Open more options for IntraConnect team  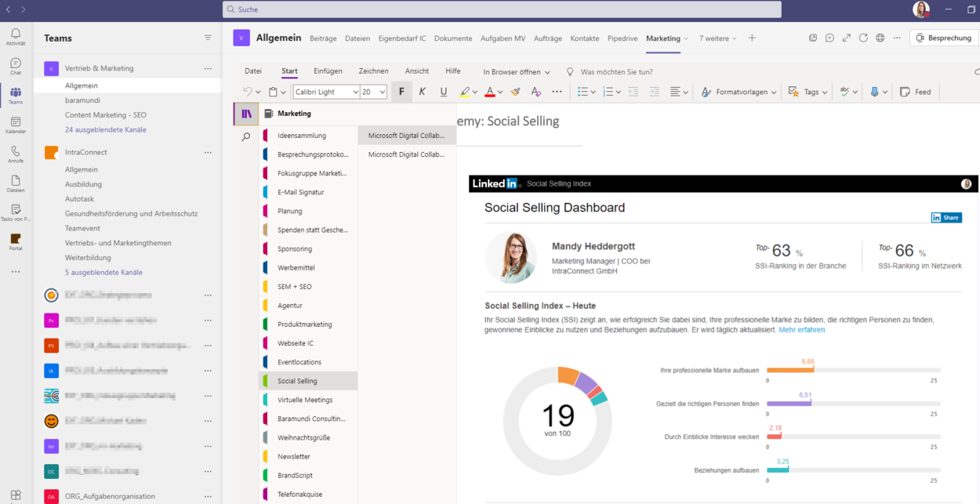[208, 152]
